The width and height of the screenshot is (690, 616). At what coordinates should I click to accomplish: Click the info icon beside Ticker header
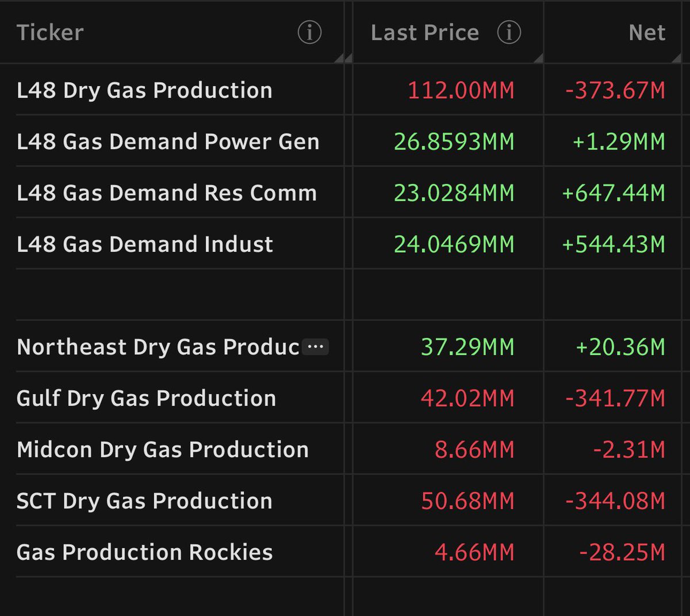coord(309,32)
